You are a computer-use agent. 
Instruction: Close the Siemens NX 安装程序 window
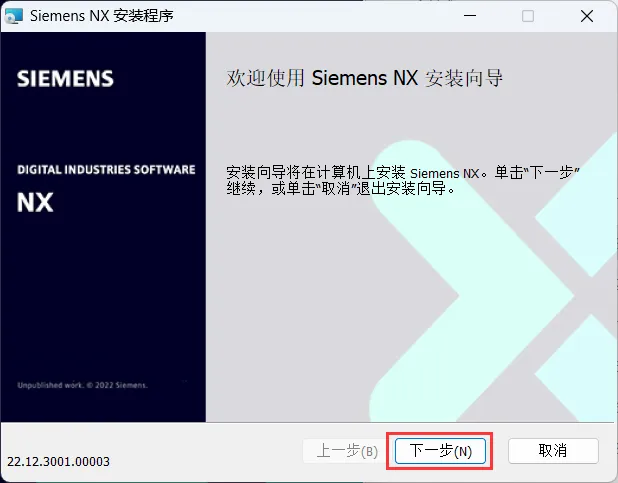click(587, 16)
